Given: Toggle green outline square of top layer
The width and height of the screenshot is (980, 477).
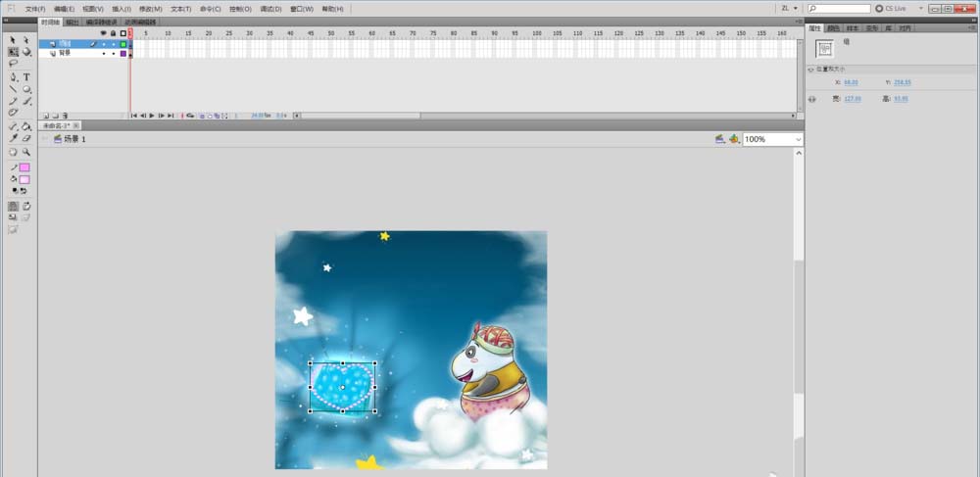Looking at the screenshot, I should coord(123,44).
